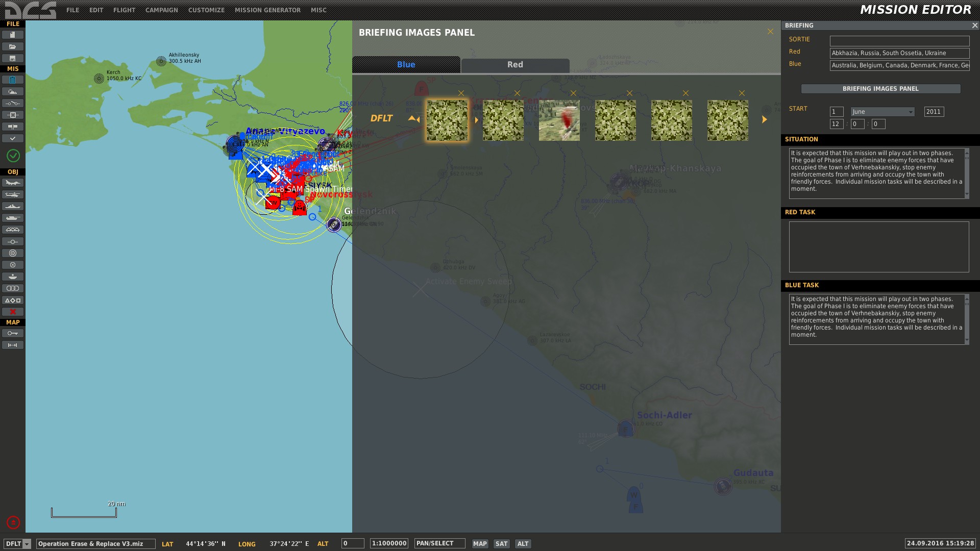The image size is (980, 551).
Task: Select the template icon below trigger zone
Action: (13, 277)
